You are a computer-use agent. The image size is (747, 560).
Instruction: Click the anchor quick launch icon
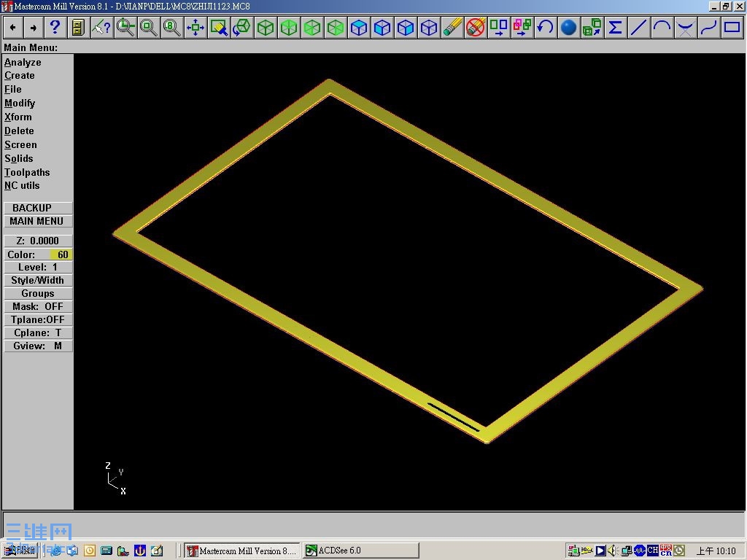click(x=140, y=551)
